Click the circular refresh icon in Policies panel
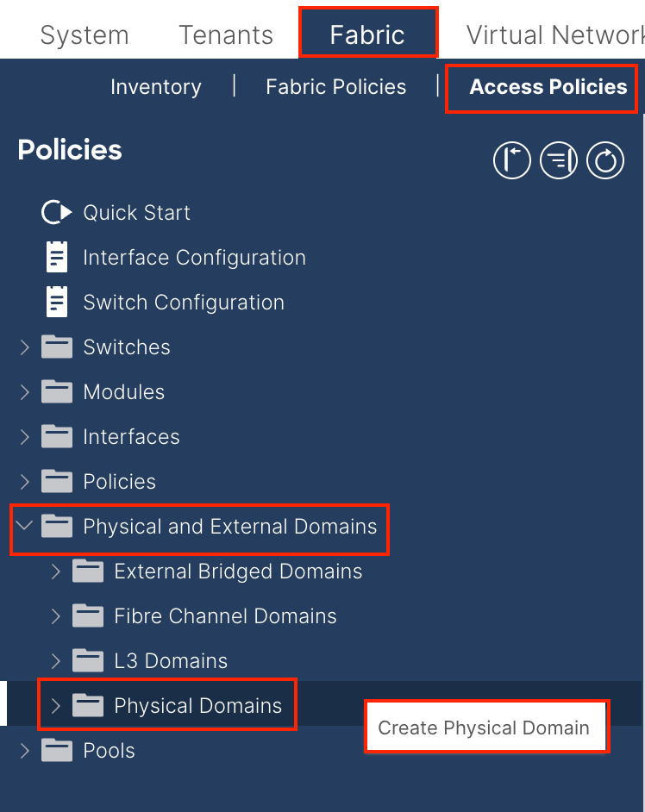The width and height of the screenshot is (645, 812). point(604,161)
